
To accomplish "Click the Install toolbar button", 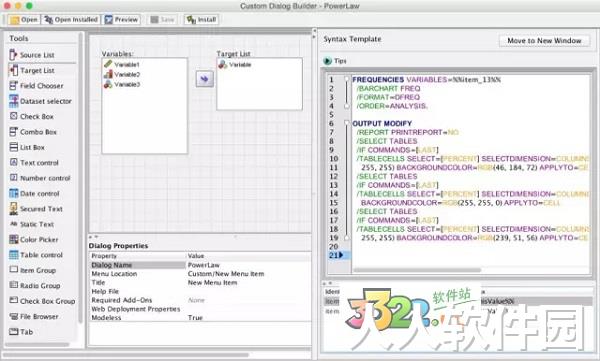I will tap(201, 20).
